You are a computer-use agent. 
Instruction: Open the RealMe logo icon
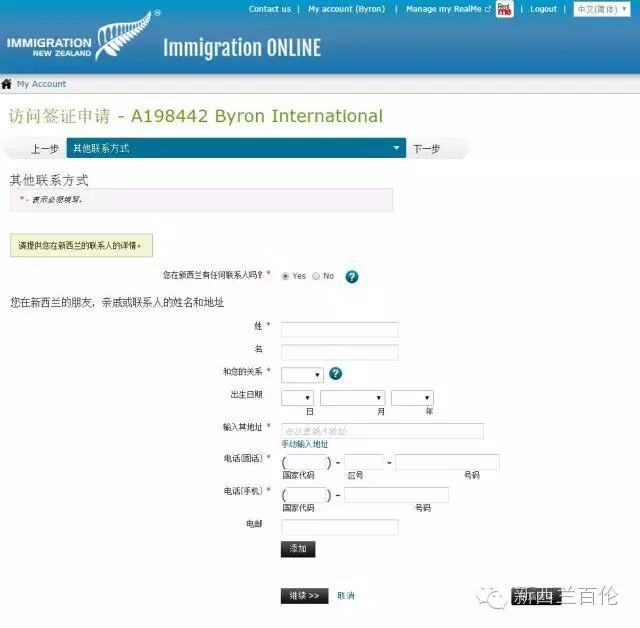(504, 9)
